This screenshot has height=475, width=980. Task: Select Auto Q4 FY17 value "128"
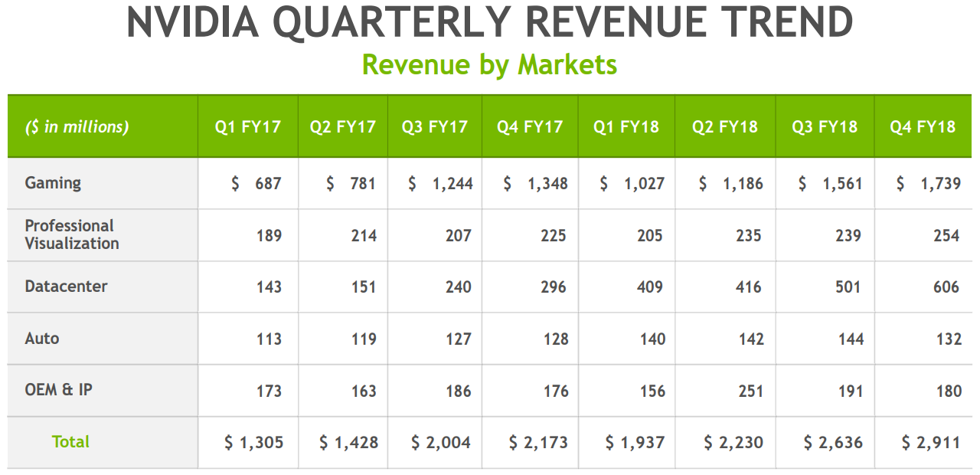tap(556, 339)
